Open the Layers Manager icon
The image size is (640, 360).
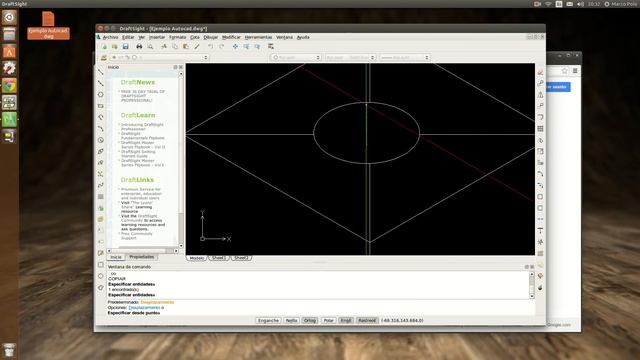point(104,58)
